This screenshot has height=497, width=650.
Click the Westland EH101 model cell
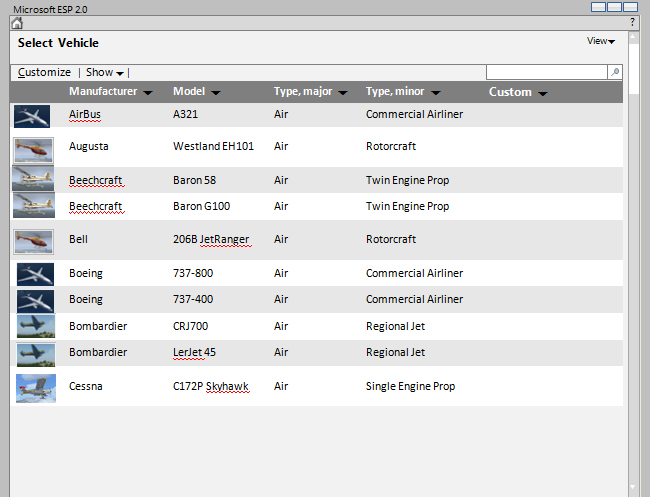(x=213, y=146)
